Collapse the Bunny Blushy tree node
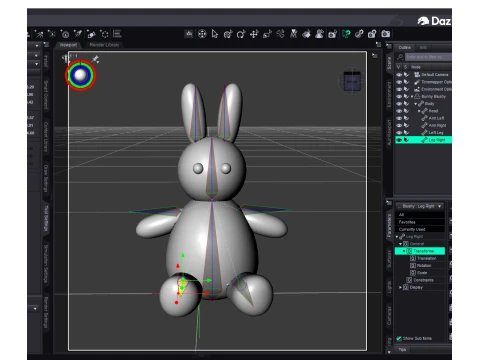The width and height of the screenshot is (480, 360). tap(412, 96)
